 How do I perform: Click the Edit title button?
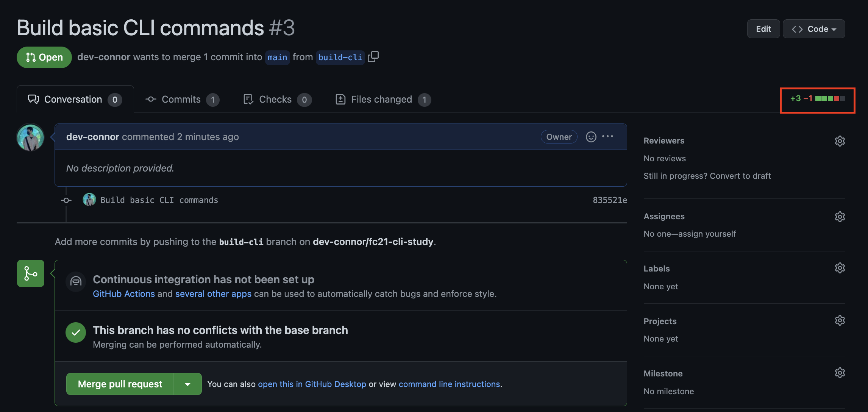point(763,29)
